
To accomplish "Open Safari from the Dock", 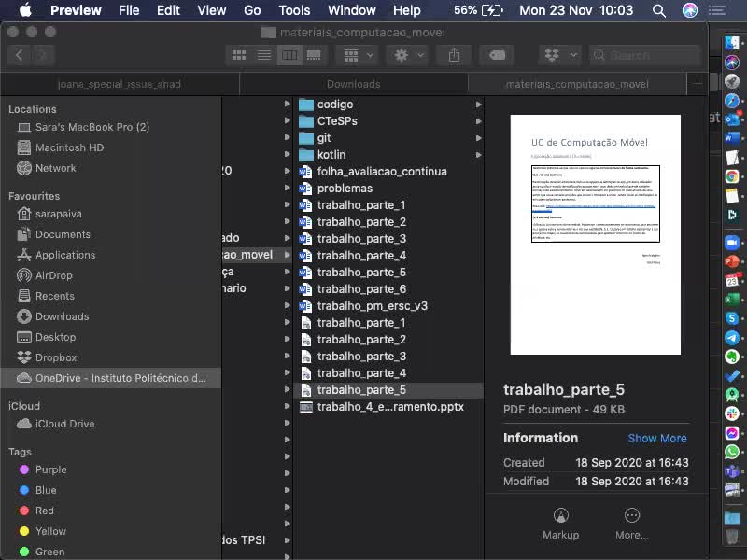I will point(732,101).
